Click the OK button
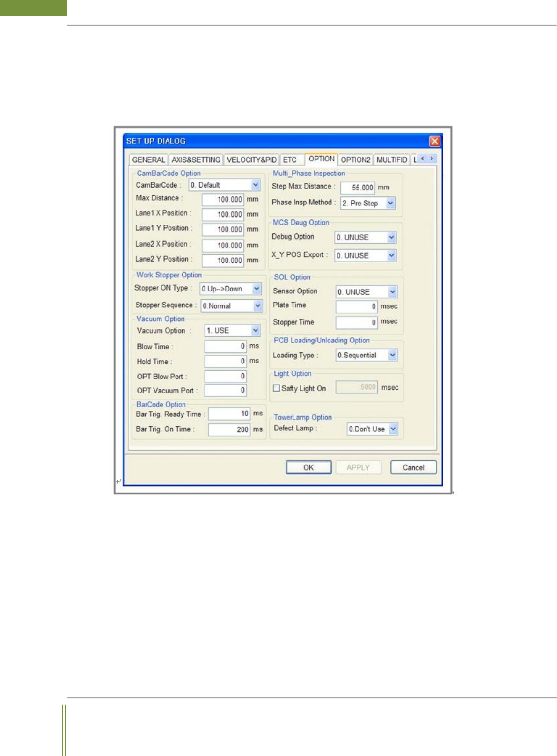The image size is (557, 756). coord(308,467)
